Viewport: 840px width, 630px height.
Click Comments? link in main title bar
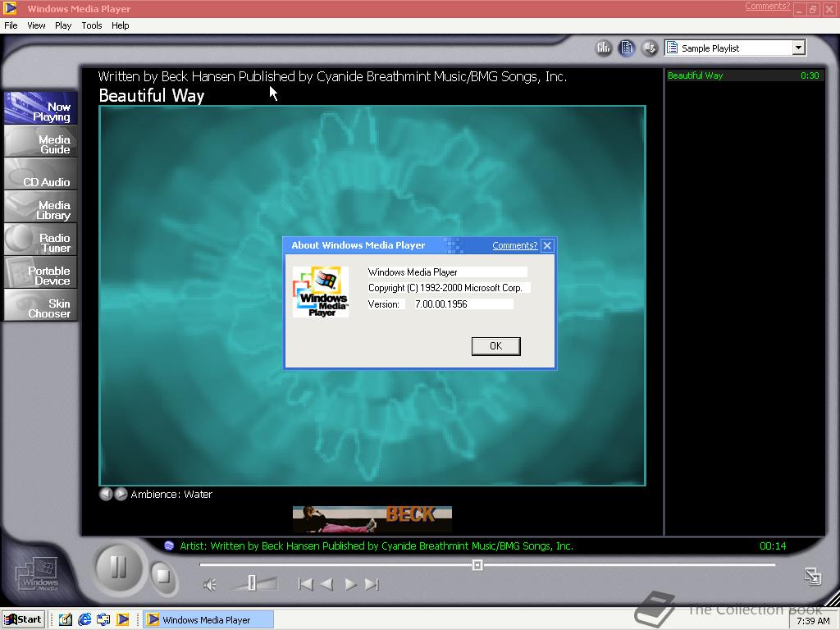(x=767, y=7)
